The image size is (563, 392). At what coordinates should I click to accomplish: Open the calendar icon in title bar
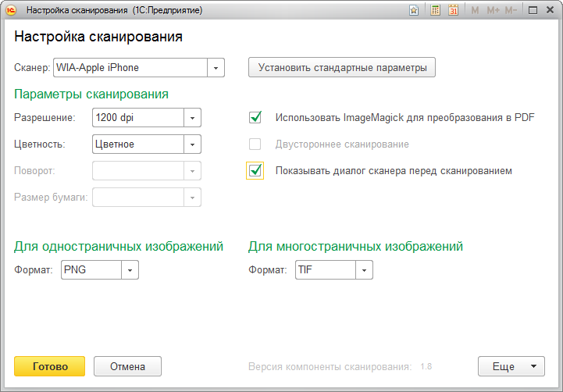[x=454, y=11]
